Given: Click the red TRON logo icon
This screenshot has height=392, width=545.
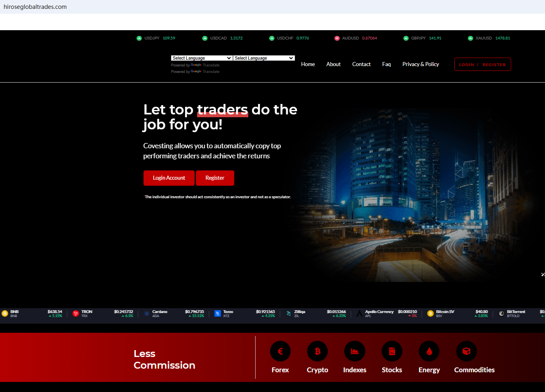Looking at the screenshot, I should [76, 313].
